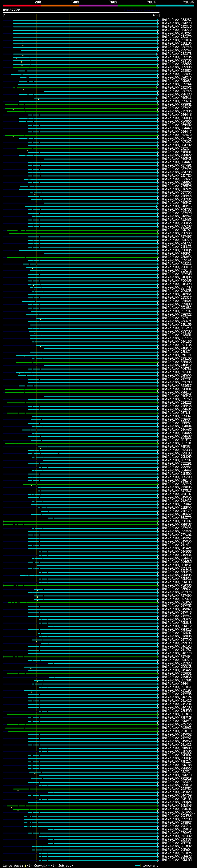Image resolution: width=197 pixels, height=868 pixels.
Task: Open the UniRef100_A4QPL2 label
Action: point(177,365)
